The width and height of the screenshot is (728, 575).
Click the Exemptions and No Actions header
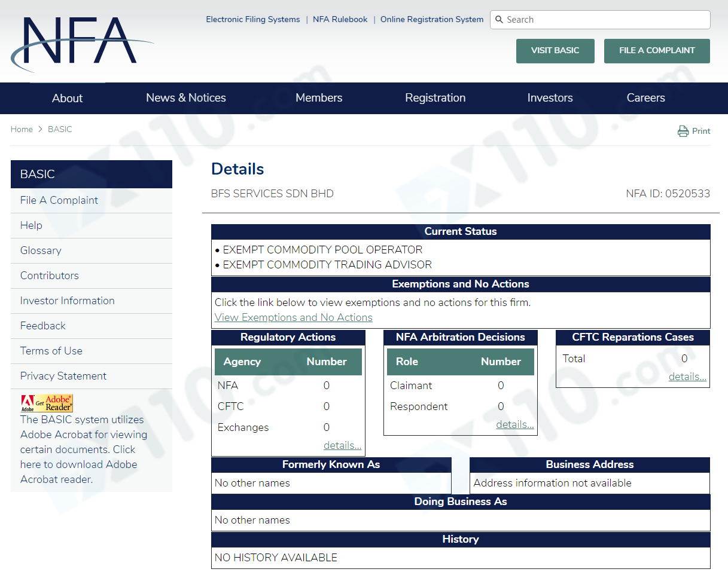click(x=461, y=285)
